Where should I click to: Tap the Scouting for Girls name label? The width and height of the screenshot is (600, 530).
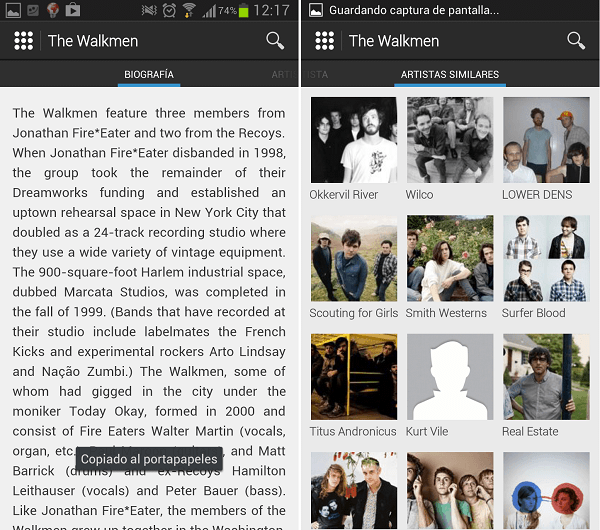click(354, 313)
